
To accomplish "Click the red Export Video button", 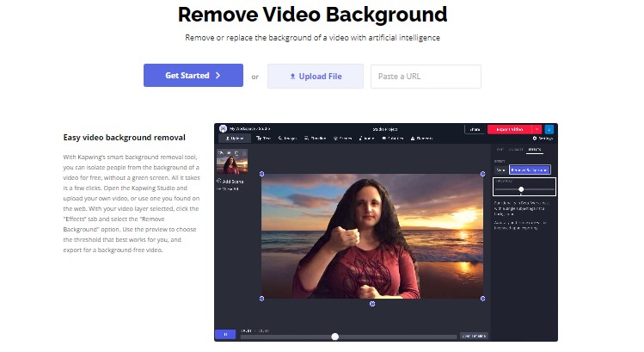I will pyautogui.click(x=510, y=129).
